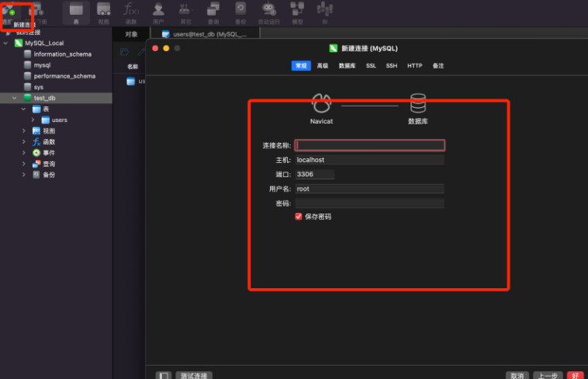Open the 对象 (Objects) tab
The height and width of the screenshot is (379, 588).
pos(131,34)
